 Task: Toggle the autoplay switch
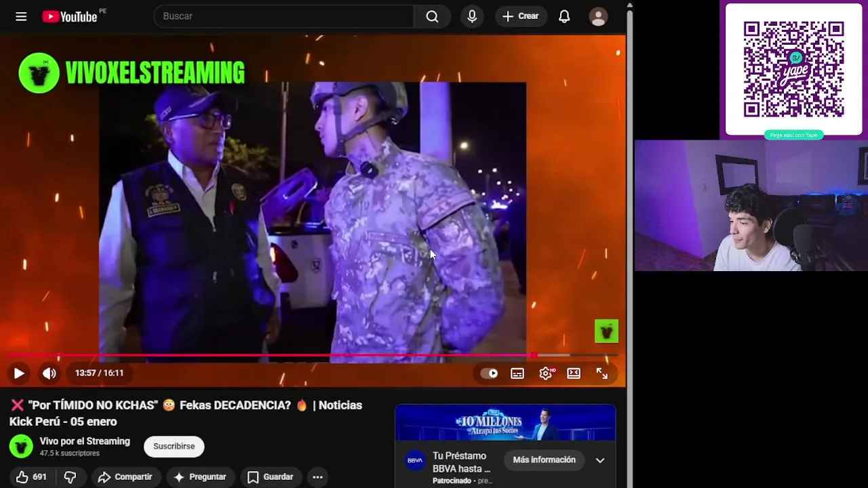[489, 373]
